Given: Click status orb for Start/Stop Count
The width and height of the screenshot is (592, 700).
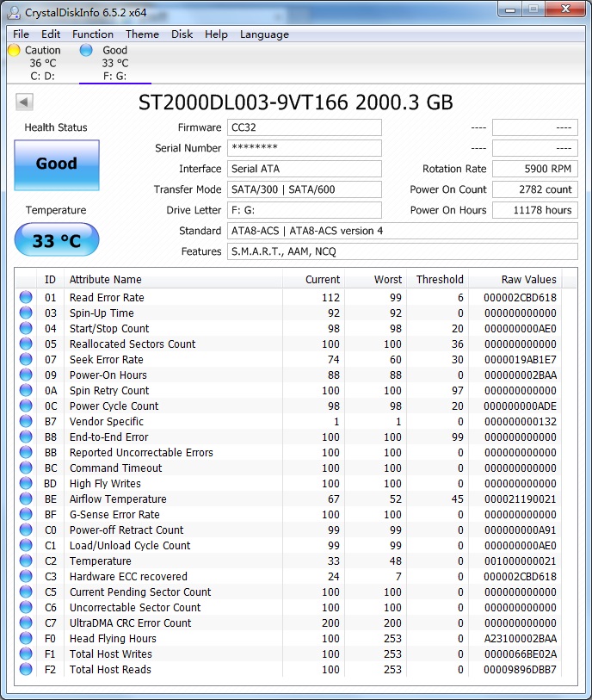Looking at the screenshot, I should (26, 329).
